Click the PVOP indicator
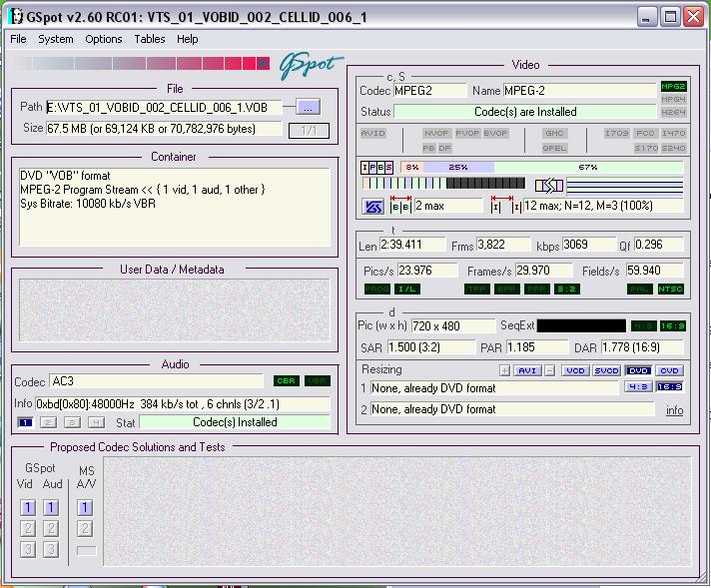Viewport: 711px width, 588px height. (467, 133)
